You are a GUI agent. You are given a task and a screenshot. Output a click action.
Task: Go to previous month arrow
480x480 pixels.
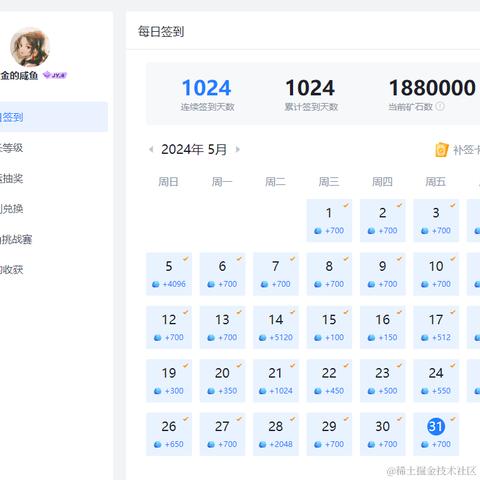click(x=151, y=149)
